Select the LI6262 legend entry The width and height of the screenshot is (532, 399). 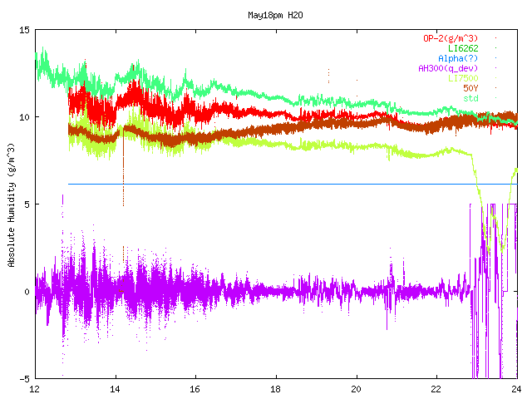coord(463,48)
